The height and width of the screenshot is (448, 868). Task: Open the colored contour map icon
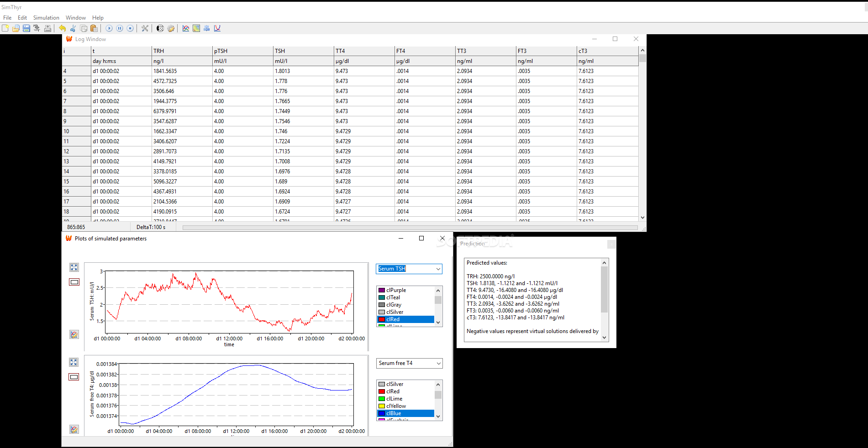[x=196, y=28]
